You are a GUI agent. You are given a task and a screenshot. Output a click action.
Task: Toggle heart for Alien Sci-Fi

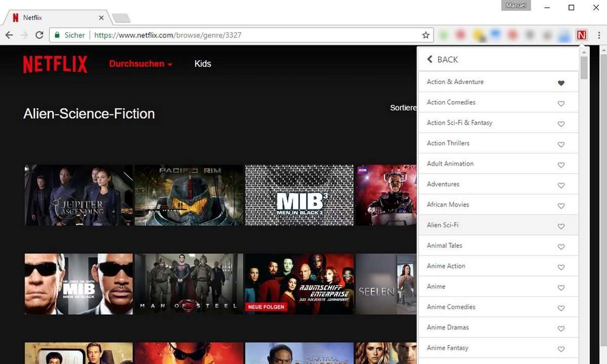(x=561, y=226)
